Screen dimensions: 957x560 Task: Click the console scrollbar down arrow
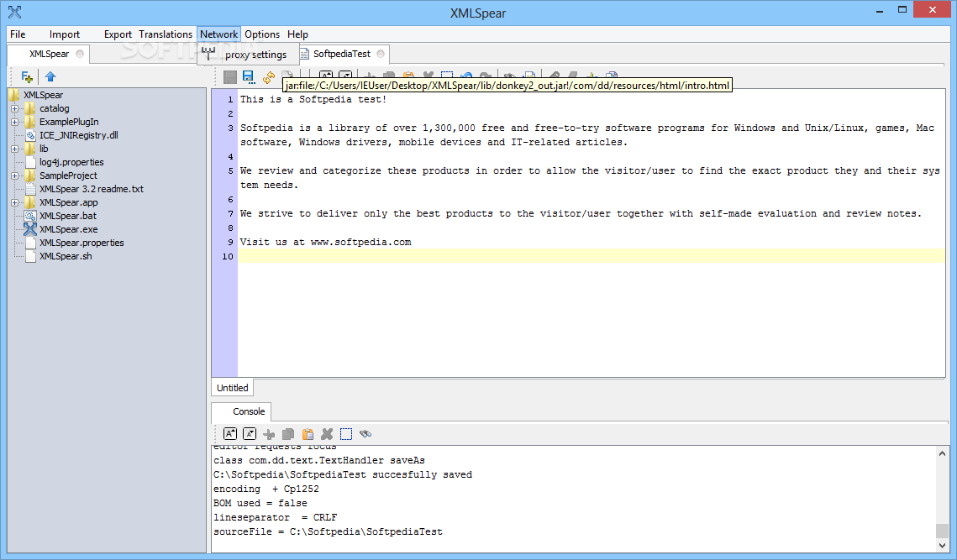point(943,546)
